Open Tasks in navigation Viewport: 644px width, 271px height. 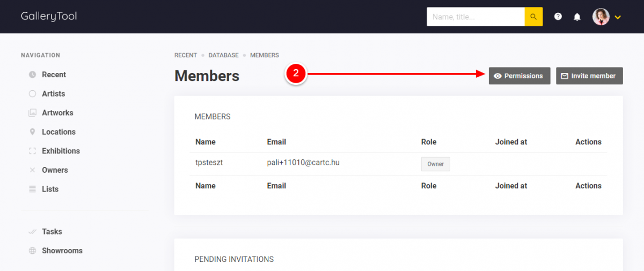click(52, 232)
